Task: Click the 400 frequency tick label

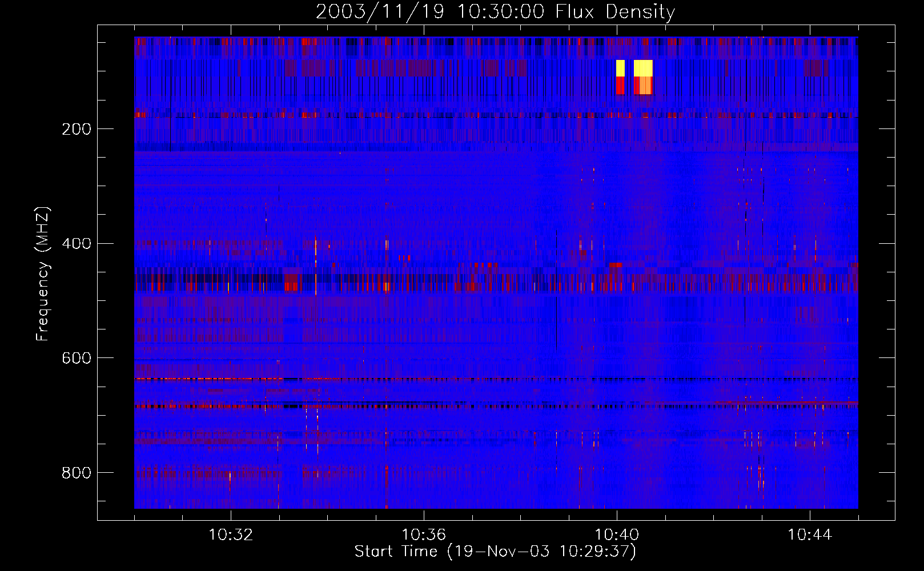Action: (x=77, y=244)
